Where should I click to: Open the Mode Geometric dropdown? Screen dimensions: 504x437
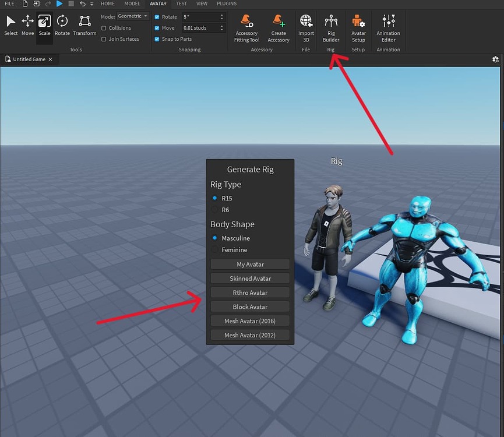133,16
